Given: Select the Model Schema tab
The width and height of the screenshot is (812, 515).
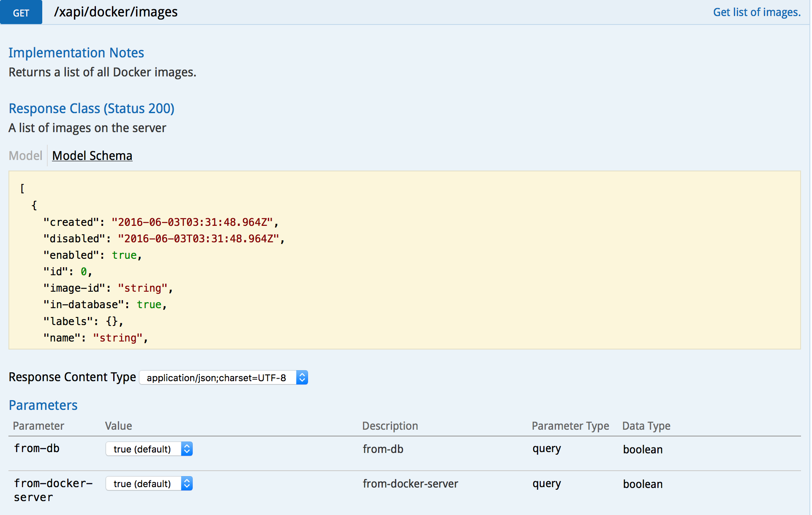Looking at the screenshot, I should (x=92, y=156).
